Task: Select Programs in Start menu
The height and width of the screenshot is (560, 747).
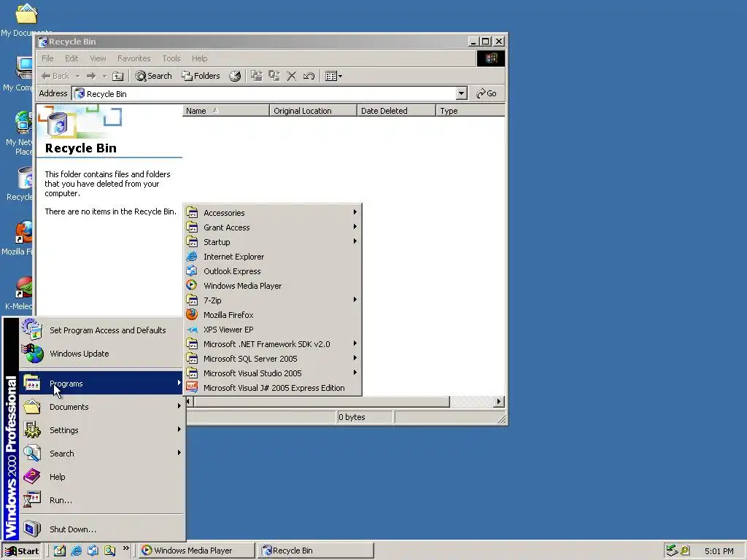Action: click(101, 384)
